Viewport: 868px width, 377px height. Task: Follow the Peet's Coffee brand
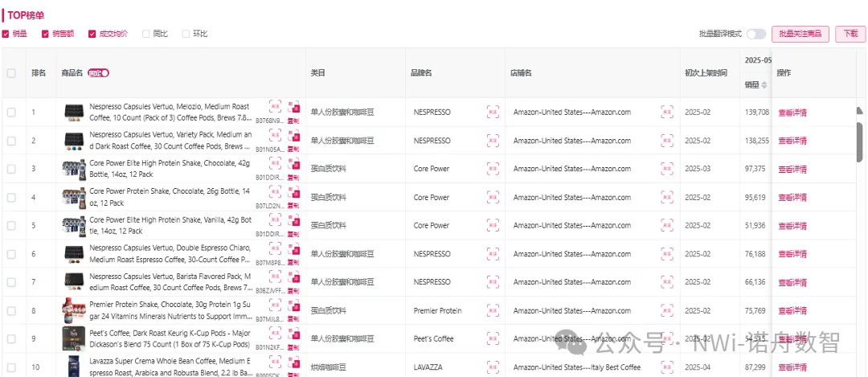(493, 338)
